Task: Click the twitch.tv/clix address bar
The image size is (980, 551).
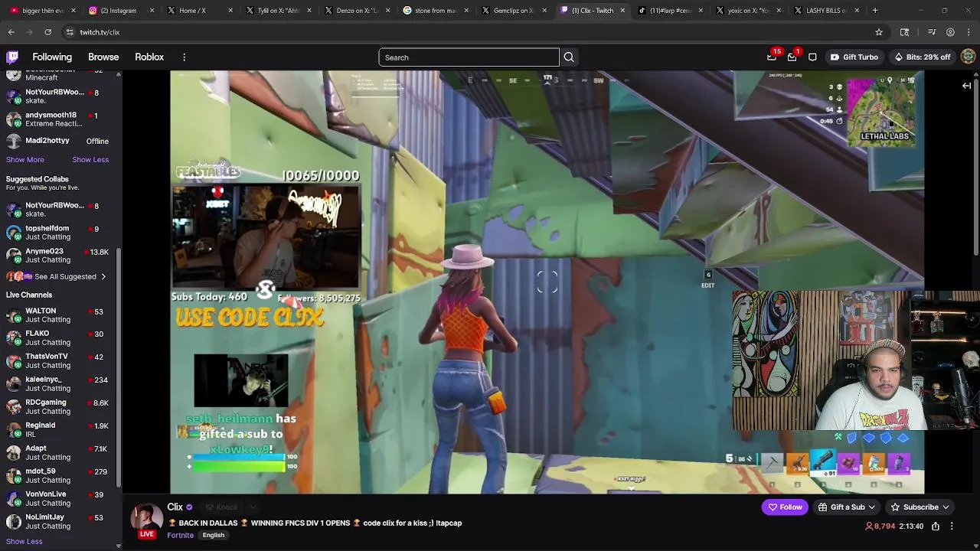Action: (x=475, y=32)
